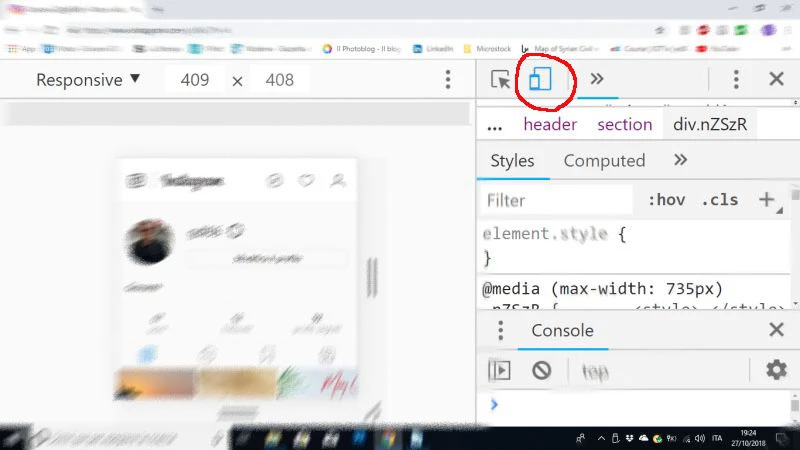
Task: Open device toolbar more options menu
Action: click(448, 80)
